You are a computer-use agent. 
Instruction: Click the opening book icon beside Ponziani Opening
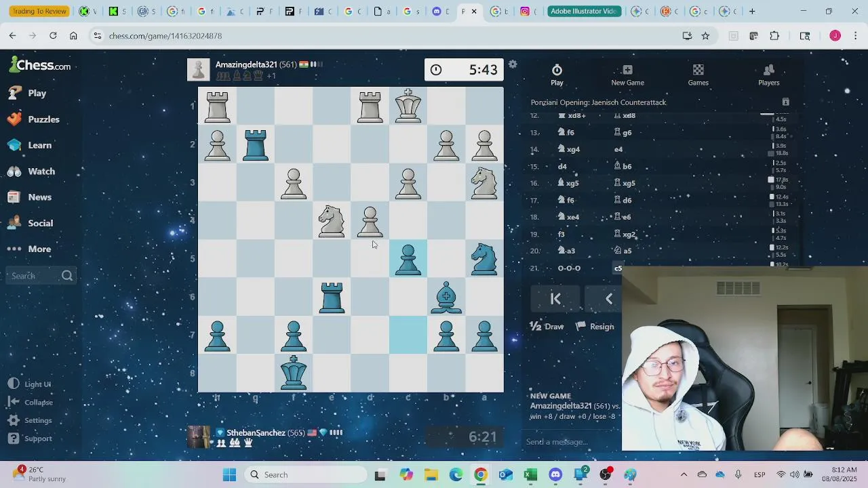(x=785, y=102)
